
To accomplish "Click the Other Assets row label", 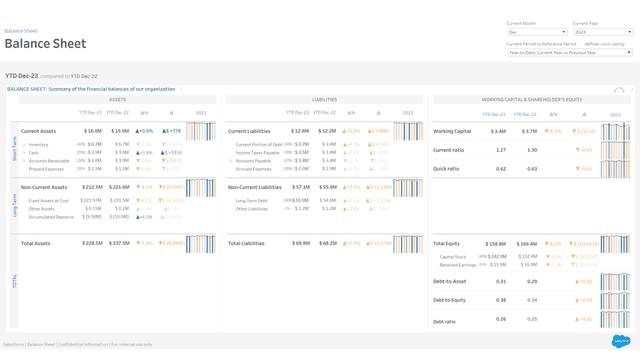I will [41, 209].
